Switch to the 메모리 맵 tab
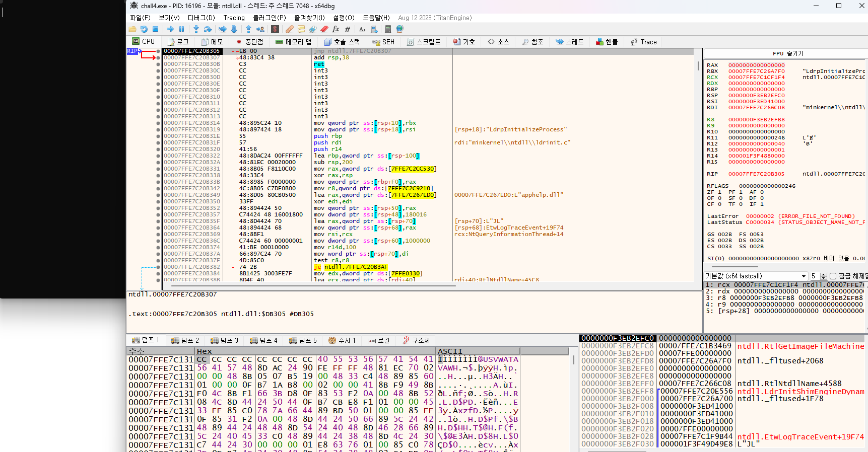868x452 pixels. (293, 42)
